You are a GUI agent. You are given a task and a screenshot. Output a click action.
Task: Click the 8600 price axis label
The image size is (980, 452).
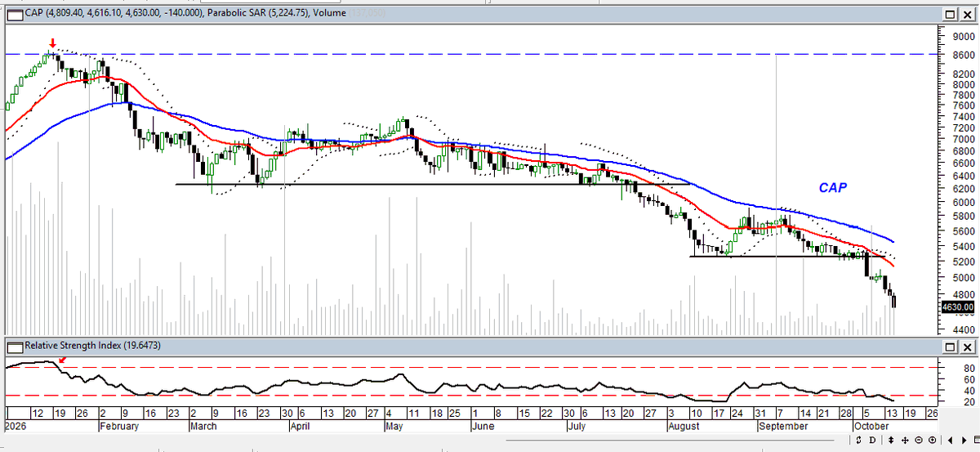[963, 54]
